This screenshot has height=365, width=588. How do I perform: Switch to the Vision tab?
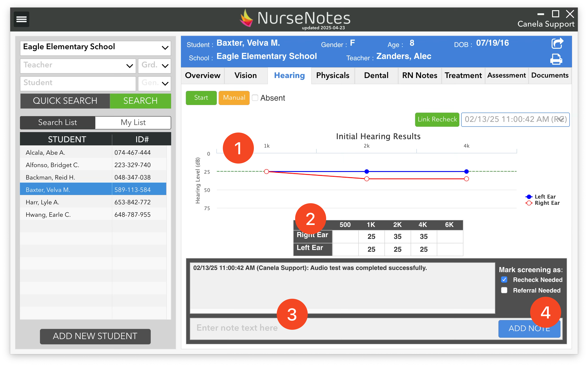tap(246, 76)
